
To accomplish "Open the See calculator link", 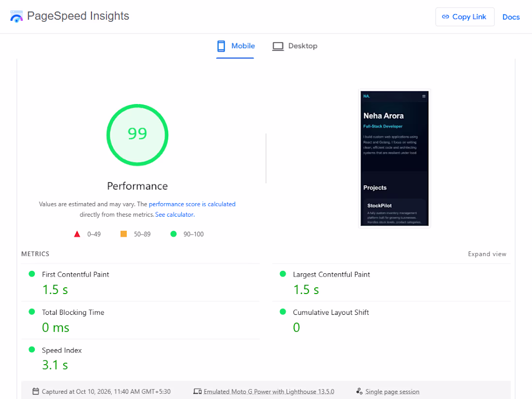I will coord(175,214).
